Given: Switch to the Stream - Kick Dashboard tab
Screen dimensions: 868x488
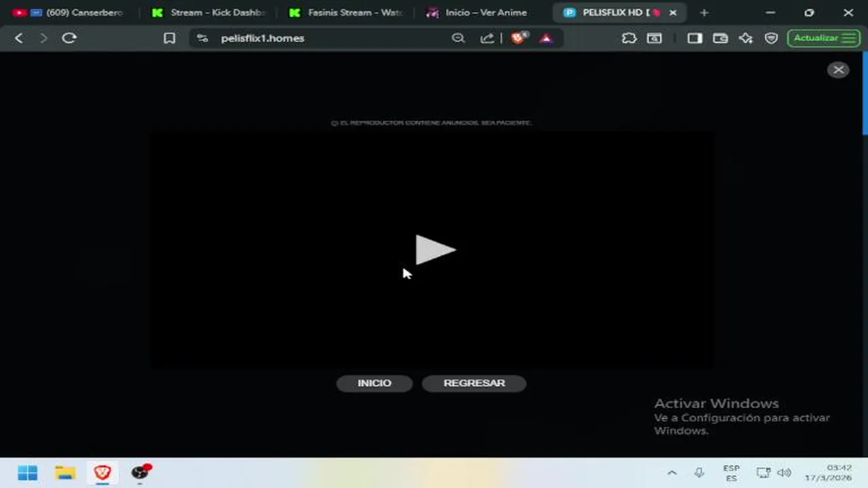Looking at the screenshot, I should (210, 12).
